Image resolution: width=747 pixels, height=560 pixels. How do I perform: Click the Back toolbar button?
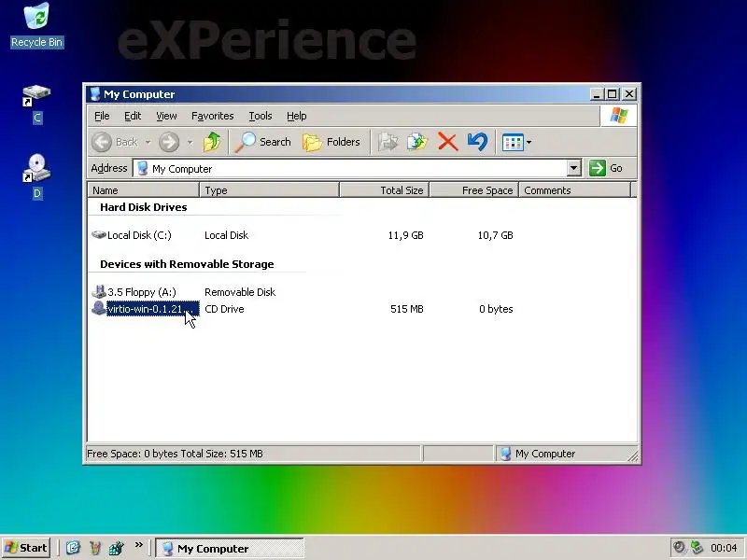pos(114,142)
